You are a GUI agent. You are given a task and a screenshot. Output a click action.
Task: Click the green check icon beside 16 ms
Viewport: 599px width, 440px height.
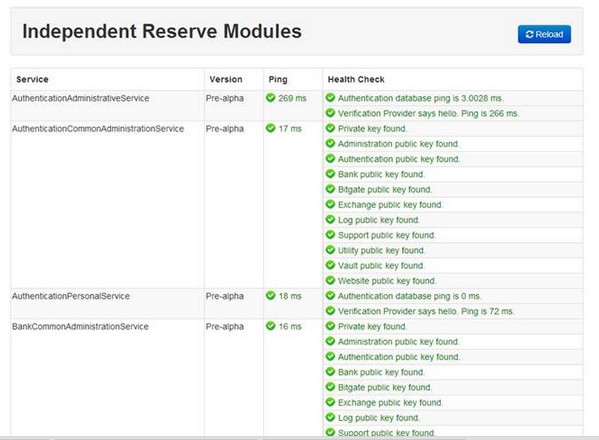270,326
